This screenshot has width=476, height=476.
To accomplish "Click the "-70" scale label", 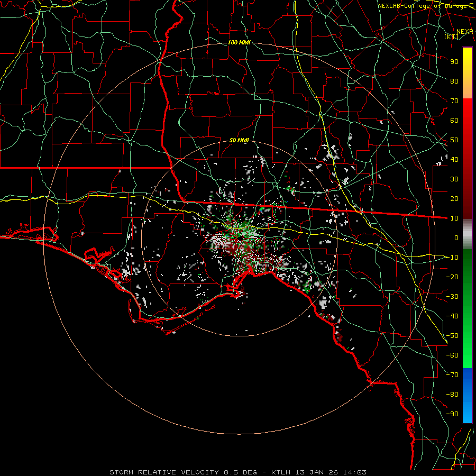I will (452, 375).
